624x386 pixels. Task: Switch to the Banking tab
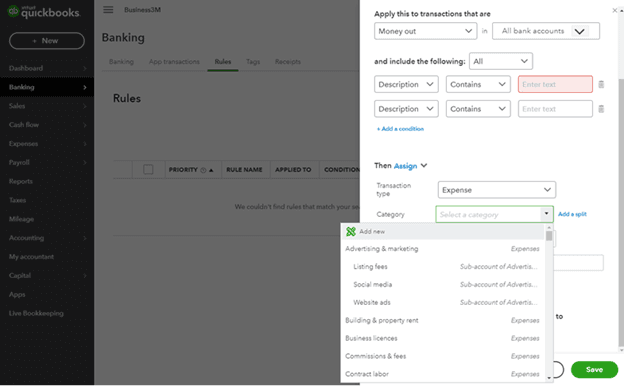click(121, 62)
